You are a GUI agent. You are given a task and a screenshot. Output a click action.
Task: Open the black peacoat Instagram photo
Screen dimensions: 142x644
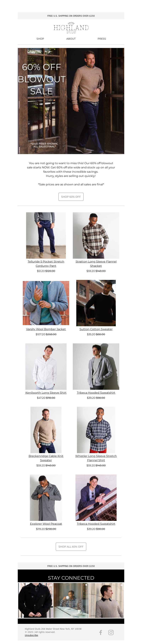[x=35, y=600]
